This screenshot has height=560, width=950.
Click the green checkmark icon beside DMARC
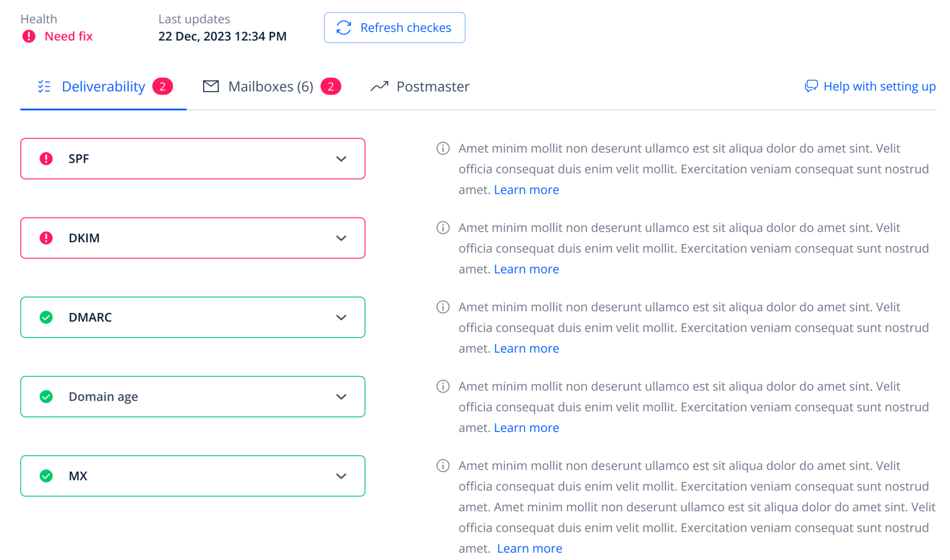(46, 317)
